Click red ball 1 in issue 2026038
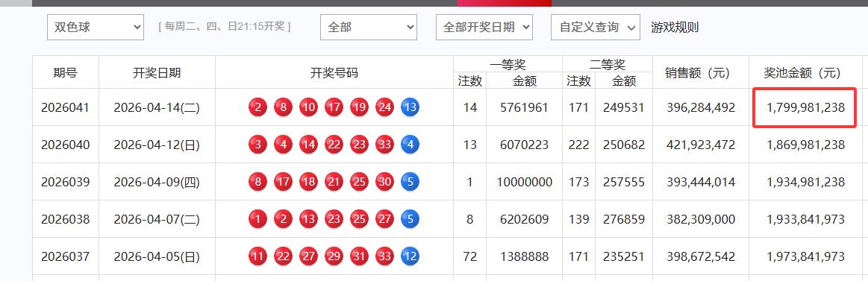868x281 pixels. 257,220
